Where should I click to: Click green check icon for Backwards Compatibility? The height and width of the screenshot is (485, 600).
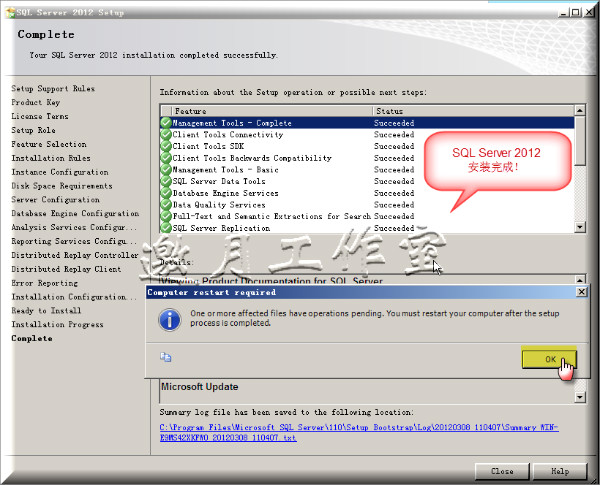pos(166,158)
